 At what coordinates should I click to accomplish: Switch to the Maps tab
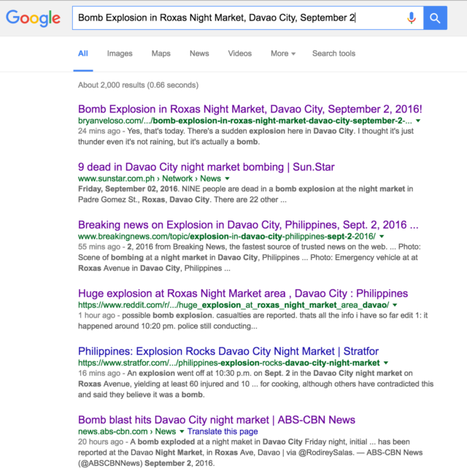point(161,53)
